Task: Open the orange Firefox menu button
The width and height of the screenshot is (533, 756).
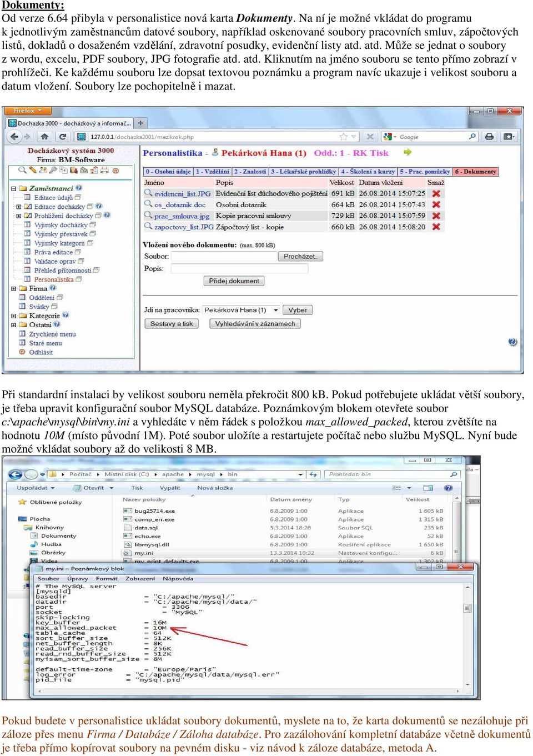Action: click(x=27, y=111)
